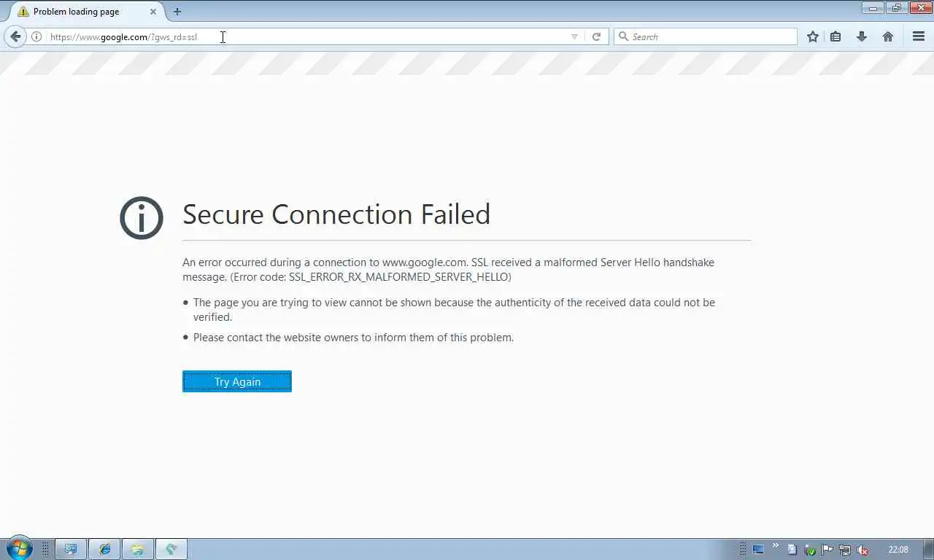934x560 pixels.
Task: Open a new tab with plus button
Action: 177,12
